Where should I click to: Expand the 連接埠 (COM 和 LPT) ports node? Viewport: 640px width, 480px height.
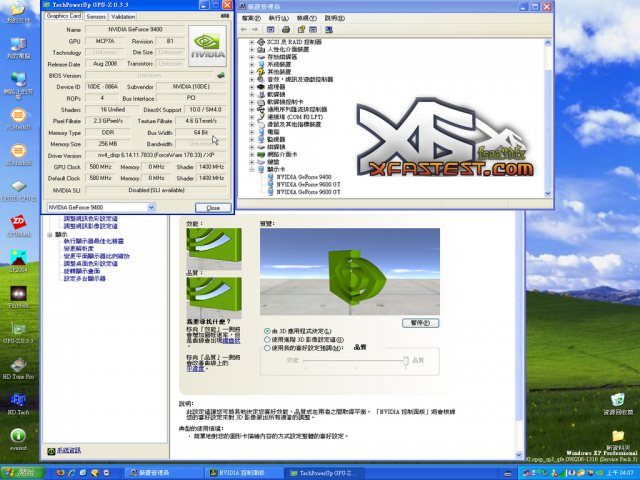click(251, 117)
